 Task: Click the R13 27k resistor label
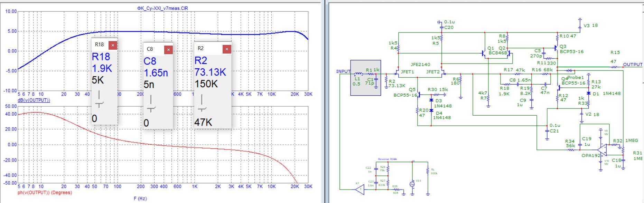596,85
